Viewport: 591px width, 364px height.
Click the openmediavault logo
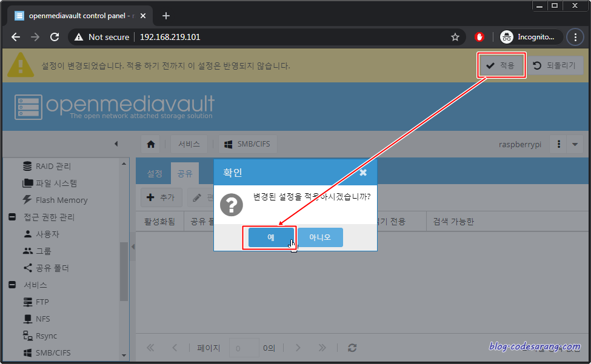click(114, 107)
